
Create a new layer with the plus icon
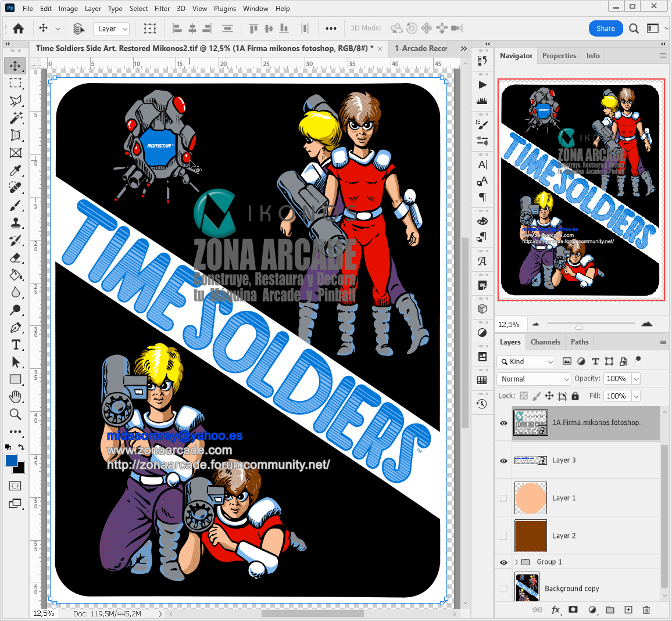628,610
